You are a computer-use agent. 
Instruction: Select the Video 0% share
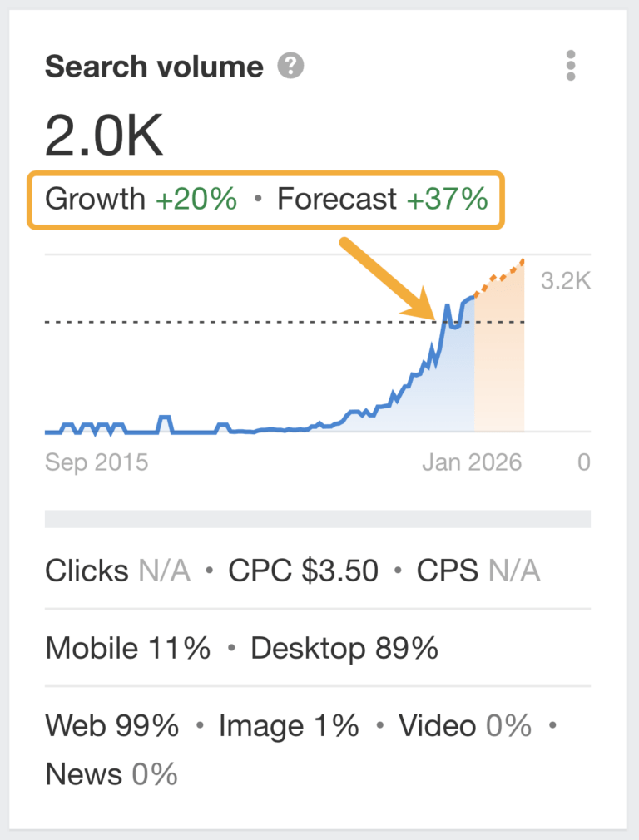(x=464, y=725)
